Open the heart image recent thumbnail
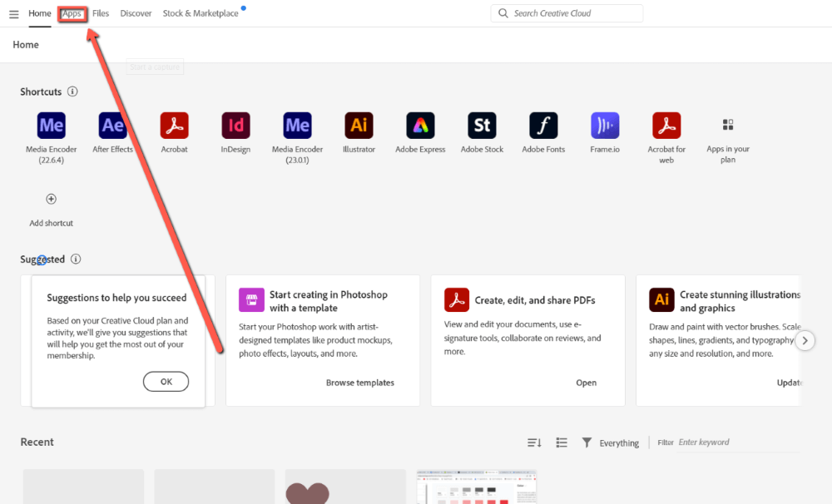 coord(345,487)
